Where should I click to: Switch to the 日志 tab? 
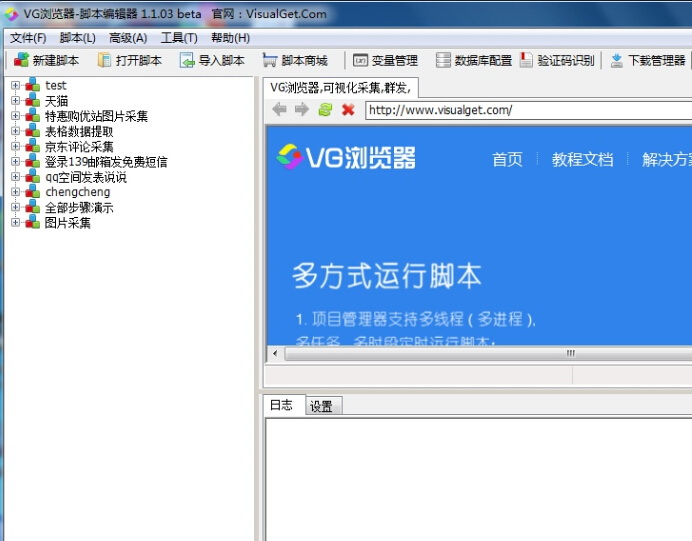tap(282, 405)
